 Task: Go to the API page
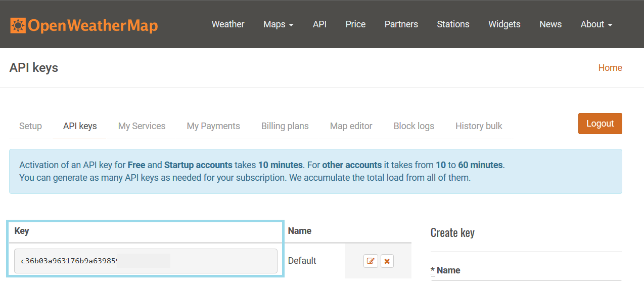click(x=319, y=24)
